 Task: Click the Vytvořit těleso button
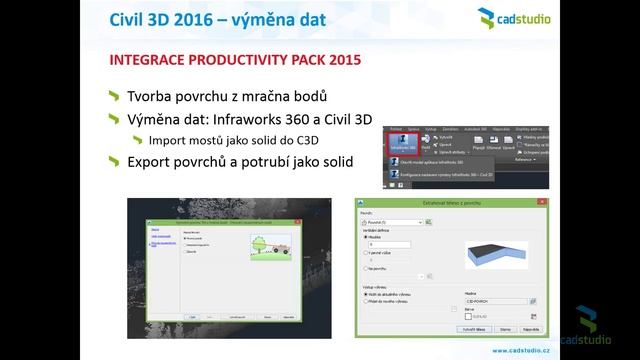tap(474, 329)
